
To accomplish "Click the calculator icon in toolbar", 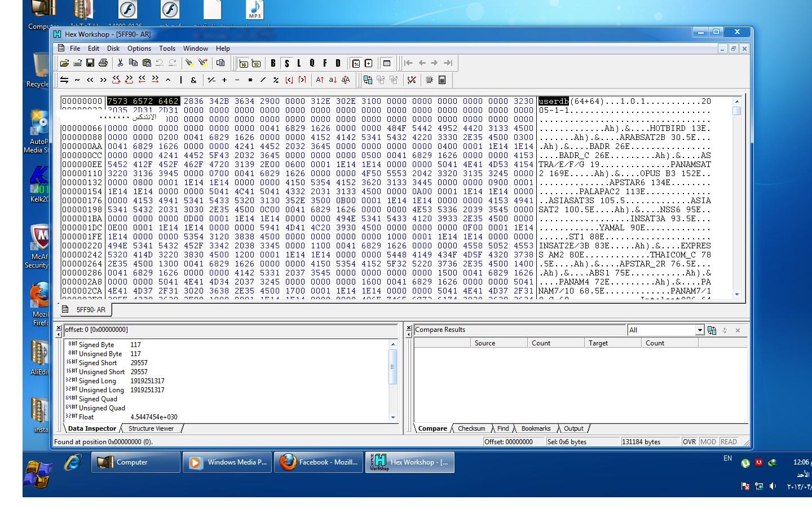I will tap(442, 80).
